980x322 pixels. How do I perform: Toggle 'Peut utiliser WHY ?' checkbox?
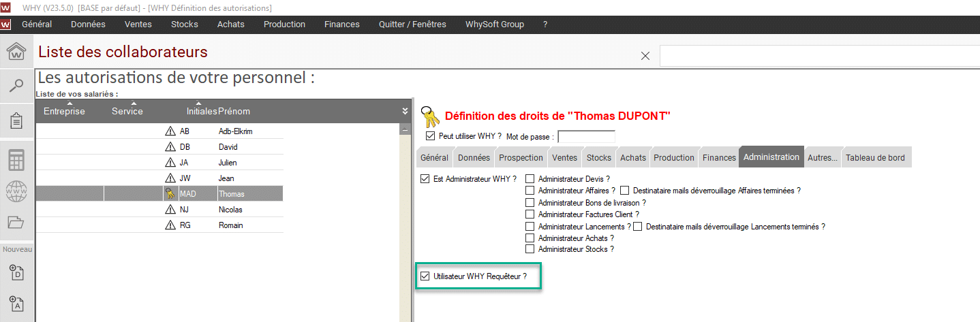(429, 136)
